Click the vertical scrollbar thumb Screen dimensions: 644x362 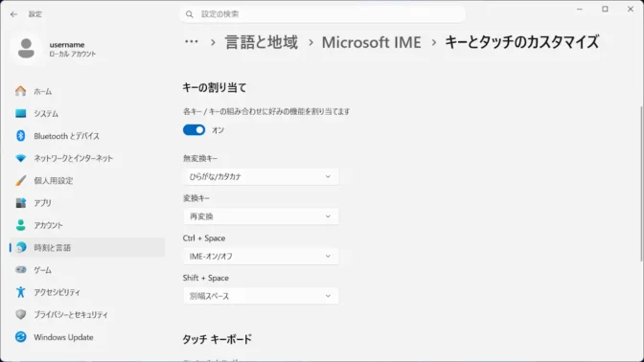(641, 183)
